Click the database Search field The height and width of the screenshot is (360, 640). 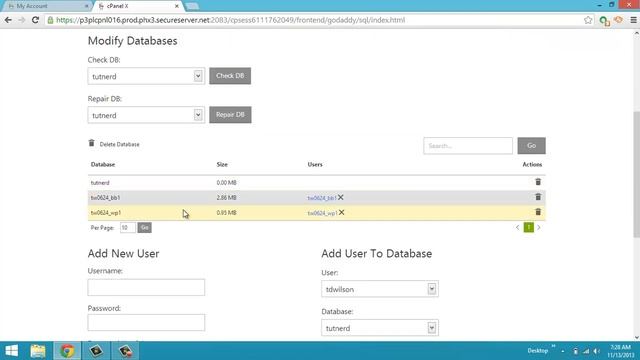pyautogui.click(x=468, y=146)
